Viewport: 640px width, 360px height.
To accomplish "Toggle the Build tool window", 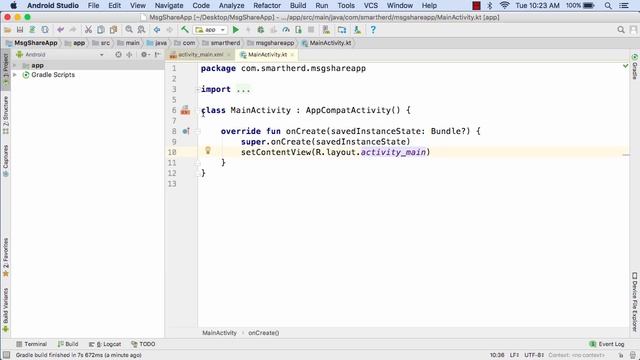I will (x=68, y=344).
